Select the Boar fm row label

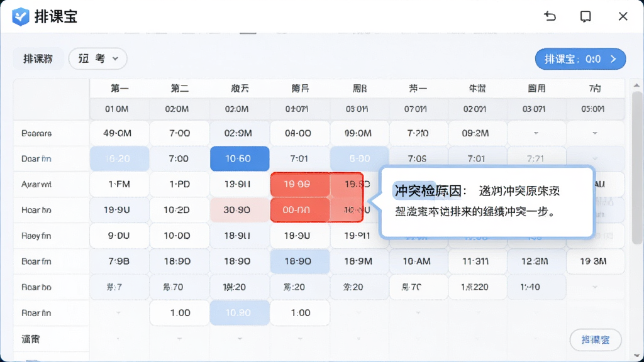(36, 261)
